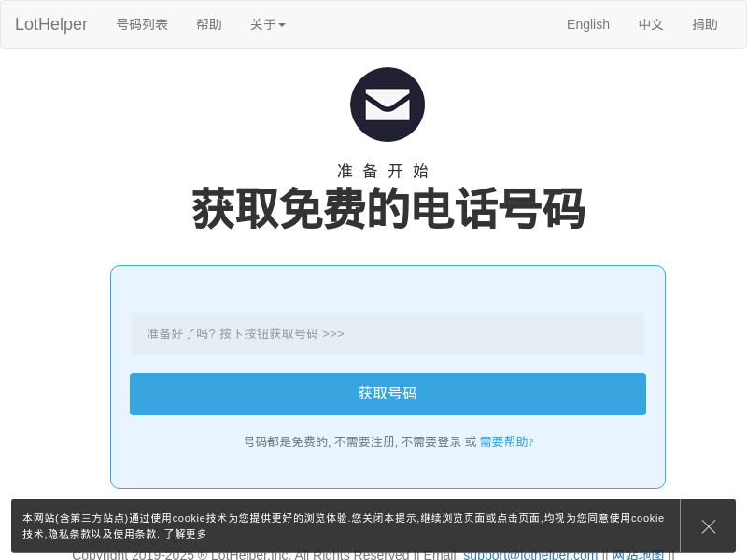Click the caret arrow beside 关于
This screenshot has width=747, height=560.
[282, 25]
